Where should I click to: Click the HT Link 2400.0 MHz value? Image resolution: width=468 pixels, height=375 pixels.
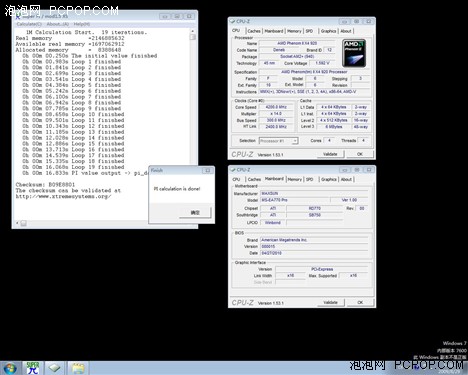click(x=276, y=127)
